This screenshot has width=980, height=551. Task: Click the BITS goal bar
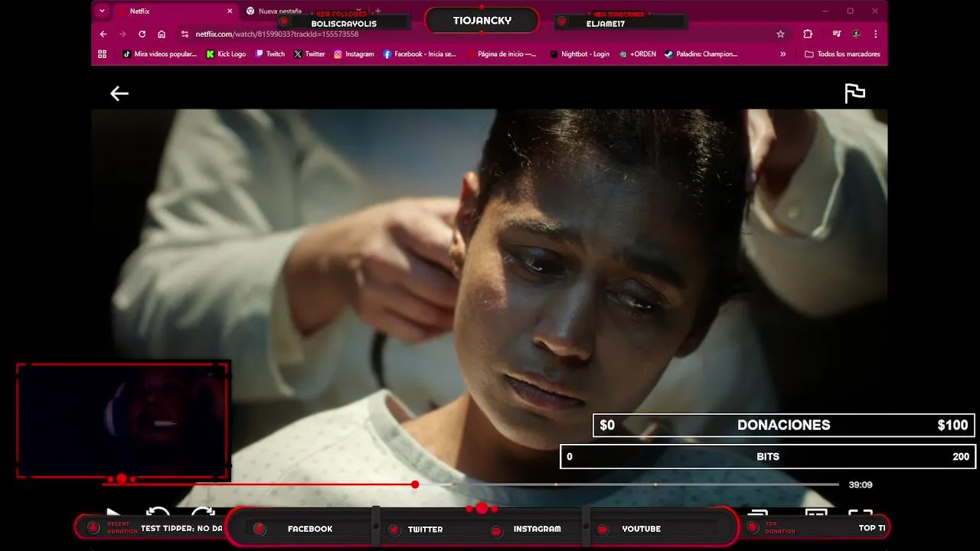pyautogui.click(x=768, y=457)
